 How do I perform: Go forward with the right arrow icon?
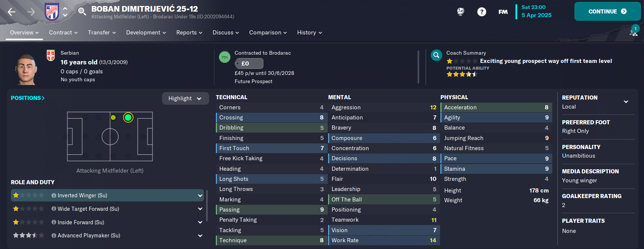(31, 12)
